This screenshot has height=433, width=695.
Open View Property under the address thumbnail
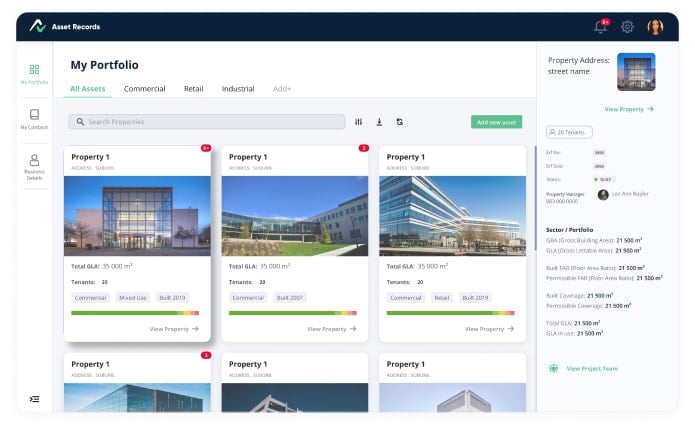tap(629, 109)
